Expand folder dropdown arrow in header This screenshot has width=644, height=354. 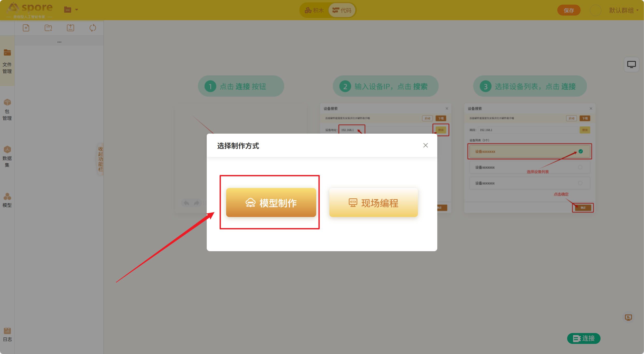click(x=77, y=10)
